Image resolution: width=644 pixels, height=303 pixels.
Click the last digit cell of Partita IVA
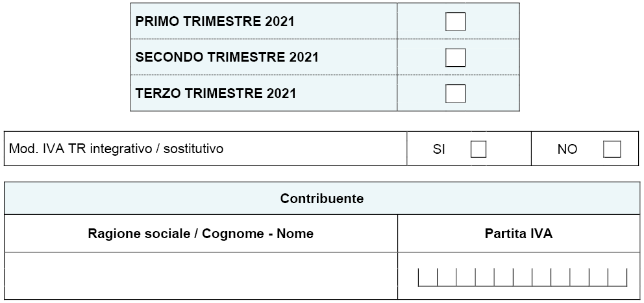(617, 277)
